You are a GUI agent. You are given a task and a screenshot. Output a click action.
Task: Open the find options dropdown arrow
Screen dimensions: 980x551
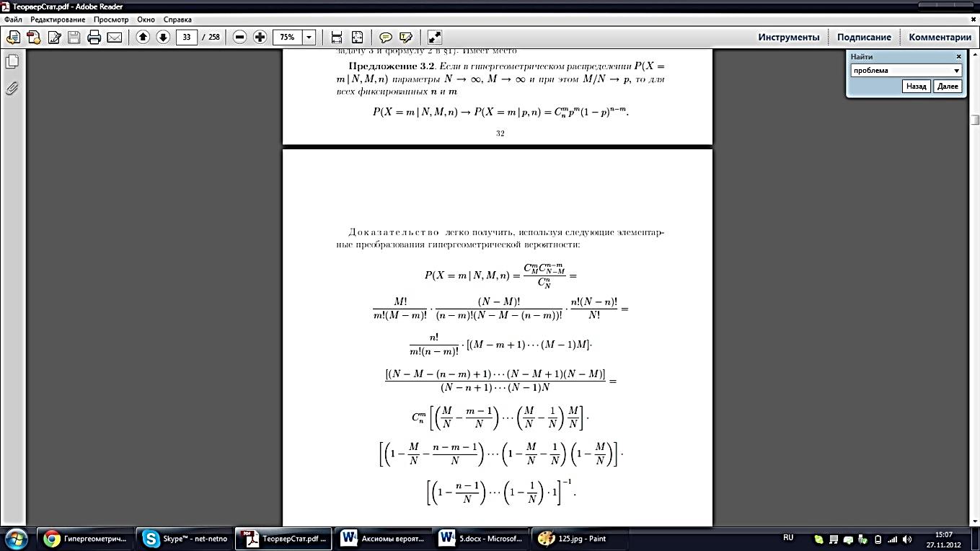click(957, 71)
